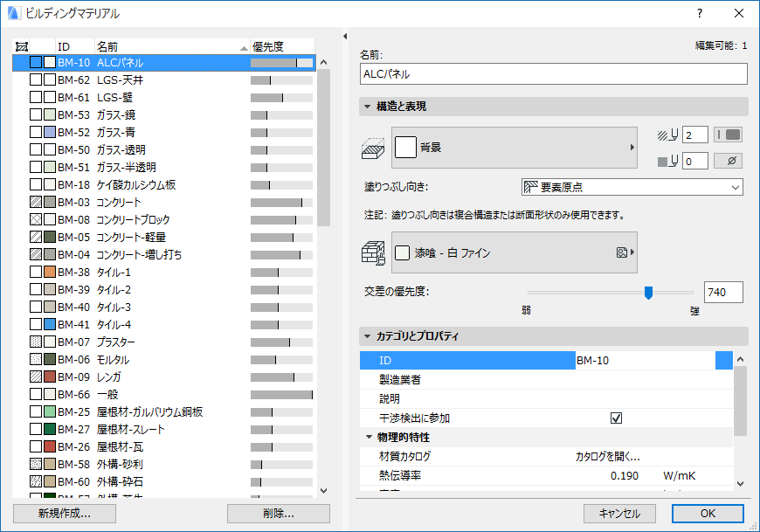The image size is (760, 532).
Task: Click the orange swatch of タイル-1
Action: (50, 272)
